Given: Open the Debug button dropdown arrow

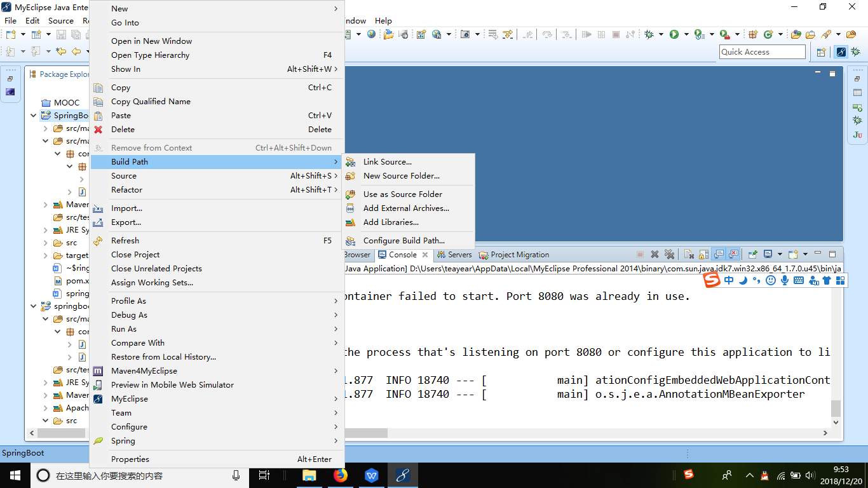Looking at the screenshot, I should coord(661,34).
